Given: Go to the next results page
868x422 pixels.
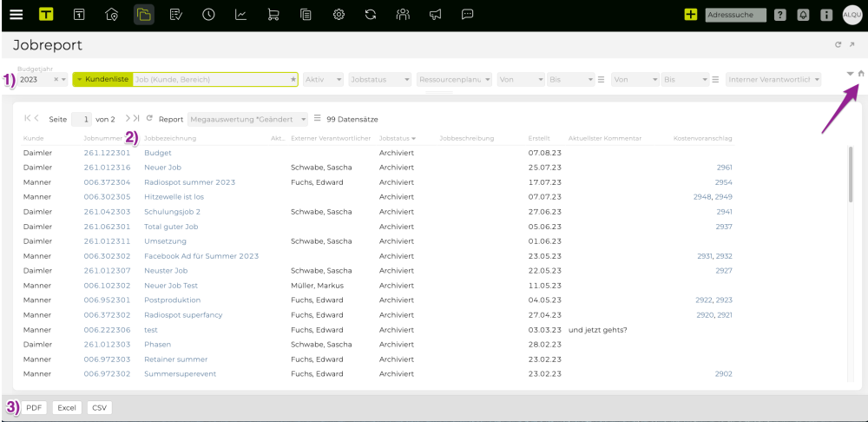Looking at the screenshot, I should pyautogui.click(x=128, y=118).
